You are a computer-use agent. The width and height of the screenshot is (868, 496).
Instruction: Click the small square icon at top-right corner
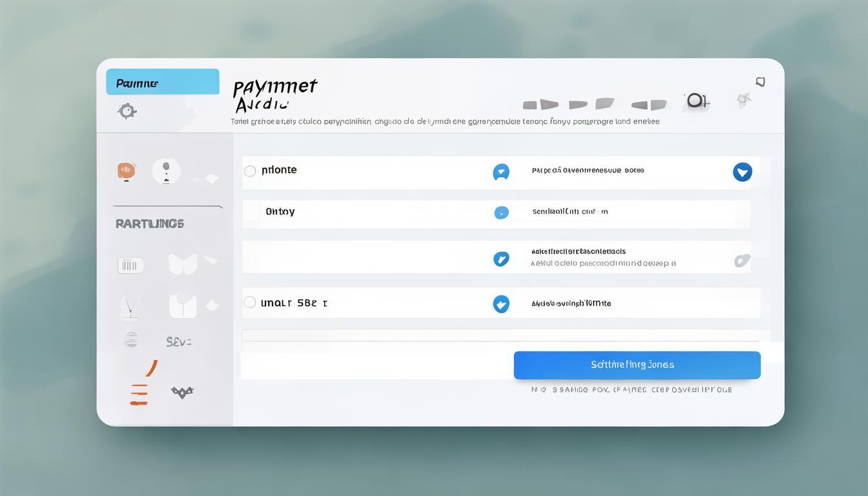pos(760,82)
